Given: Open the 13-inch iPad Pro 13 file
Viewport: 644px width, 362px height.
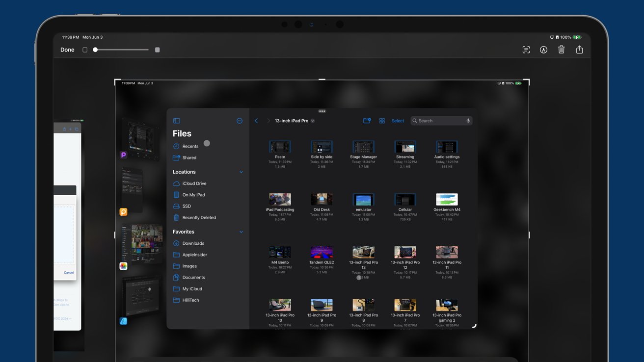Looking at the screenshot, I should tap(363, 252).
